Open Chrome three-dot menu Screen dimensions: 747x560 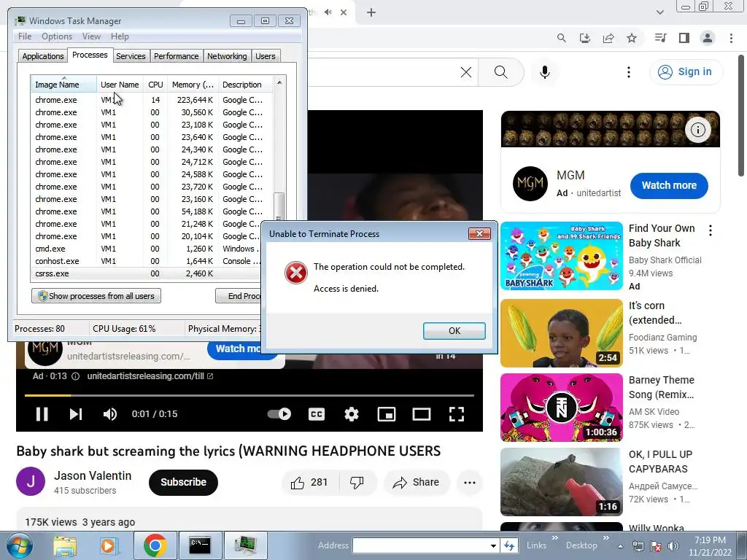731,38
